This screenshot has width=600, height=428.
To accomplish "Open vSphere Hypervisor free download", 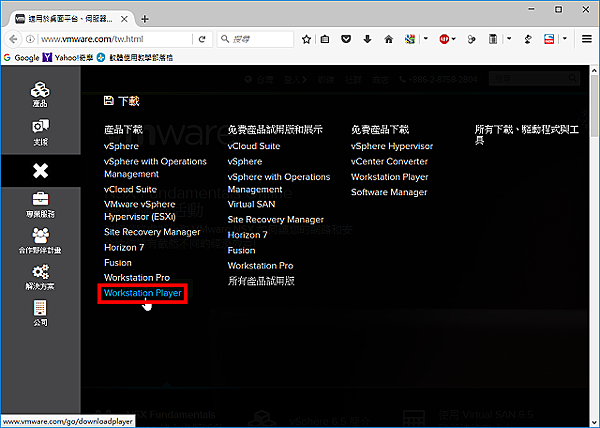I will tap(392, 146).
